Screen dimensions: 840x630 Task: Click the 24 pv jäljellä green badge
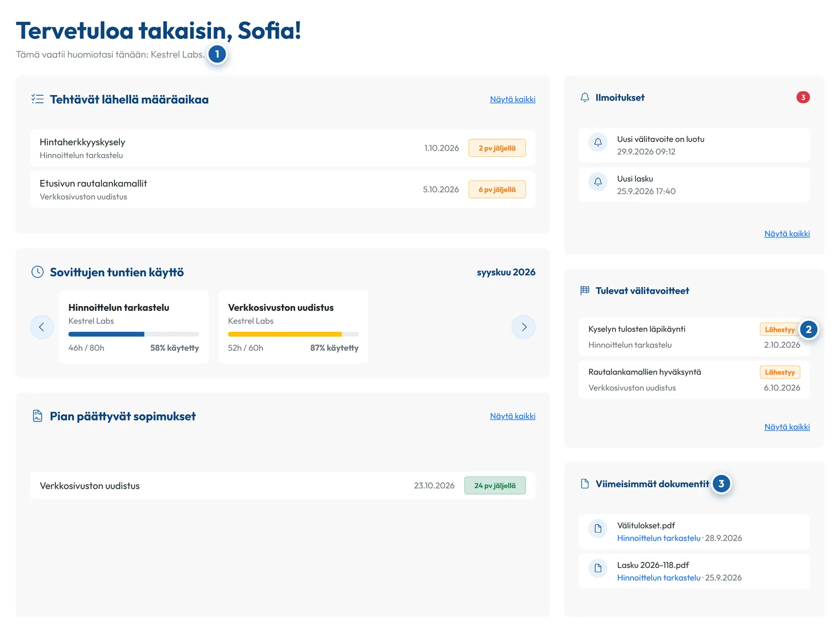pos(495,486)
